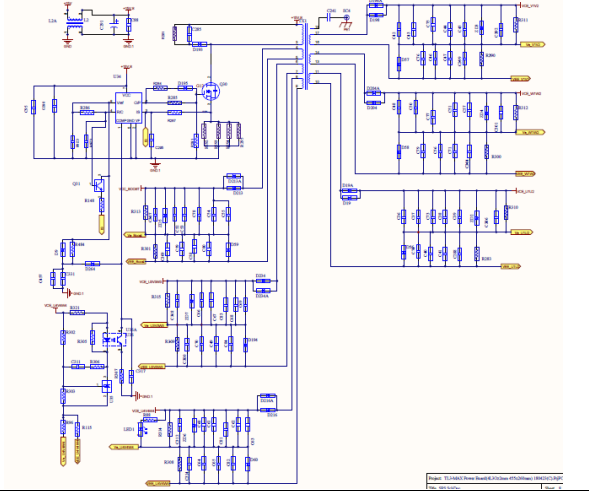Screen dimensions: 589x493
Task: Select diode D195 in the gate drive path
Action: [x=185, y=88]
